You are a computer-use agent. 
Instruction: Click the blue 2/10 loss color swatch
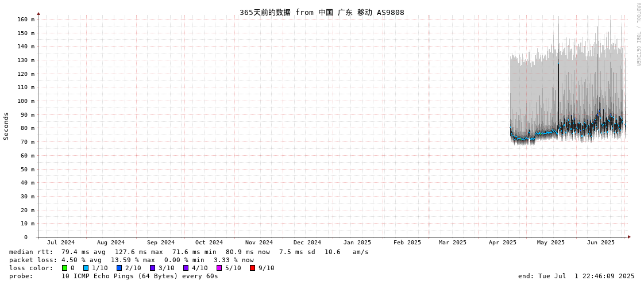pos(119,268)
